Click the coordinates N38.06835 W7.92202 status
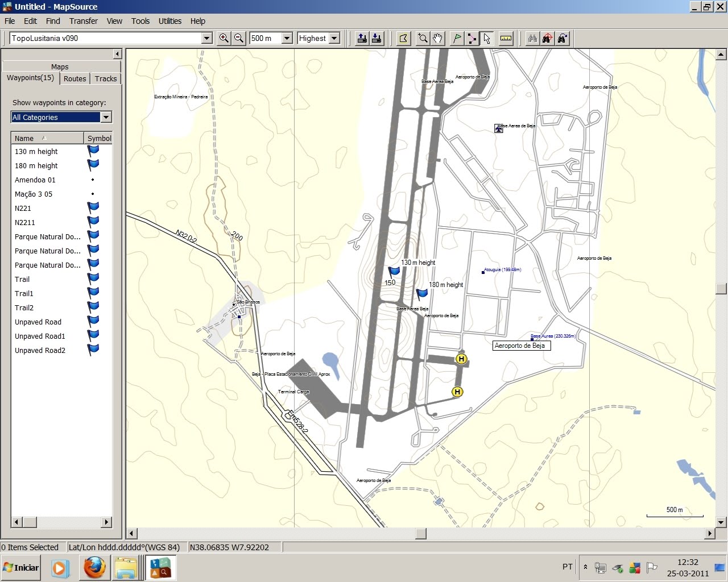Screen dimensions: 728x582 (x=229, y=547)
